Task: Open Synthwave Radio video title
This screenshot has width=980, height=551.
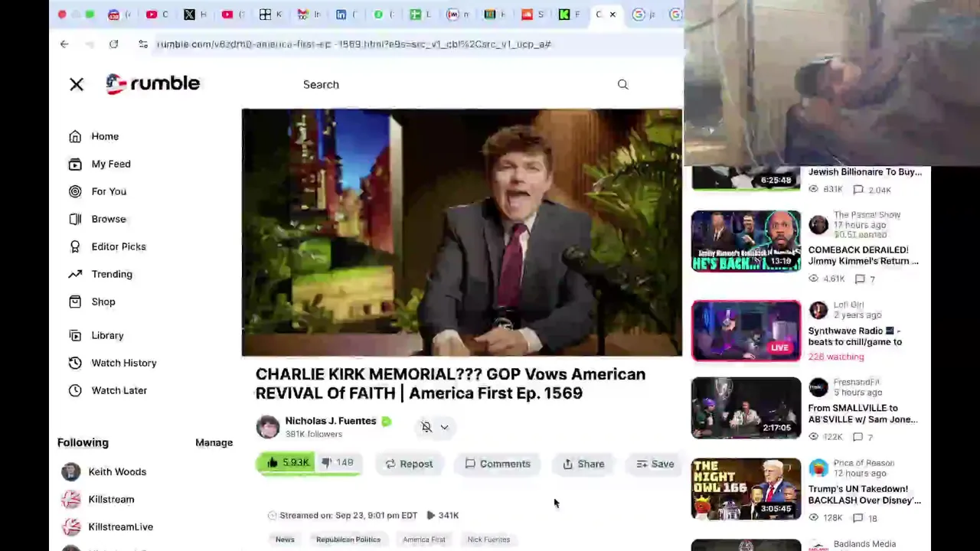Action: point(855,337)
